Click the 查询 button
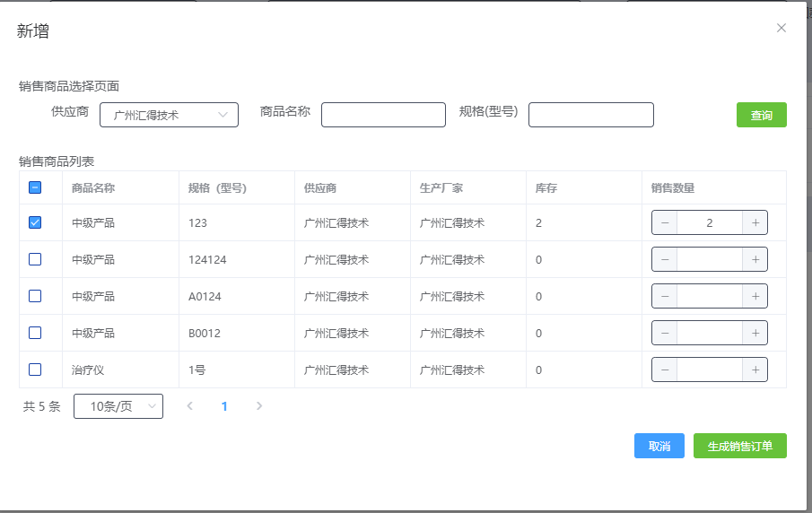 coord(761,115)
